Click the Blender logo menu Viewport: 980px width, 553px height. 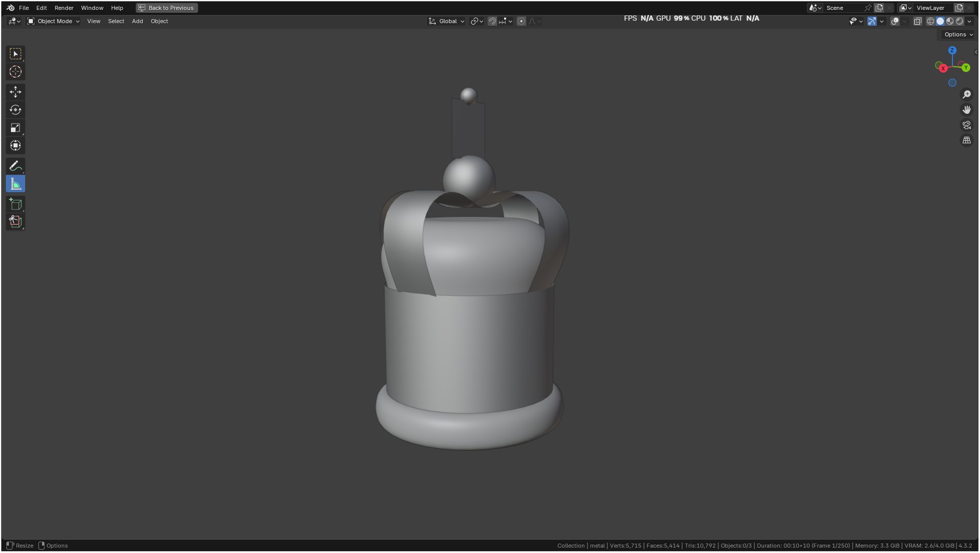click(10, 8)
